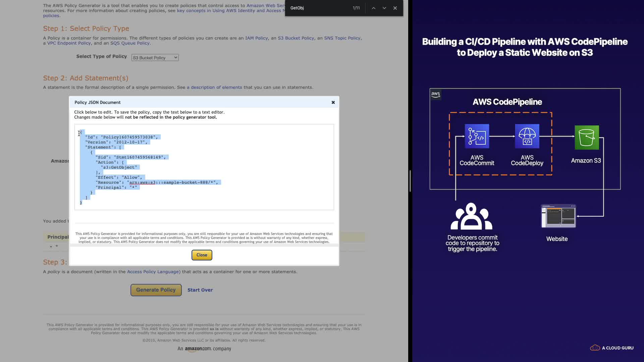Click the Generate Policy button

[x=156, y=290]
